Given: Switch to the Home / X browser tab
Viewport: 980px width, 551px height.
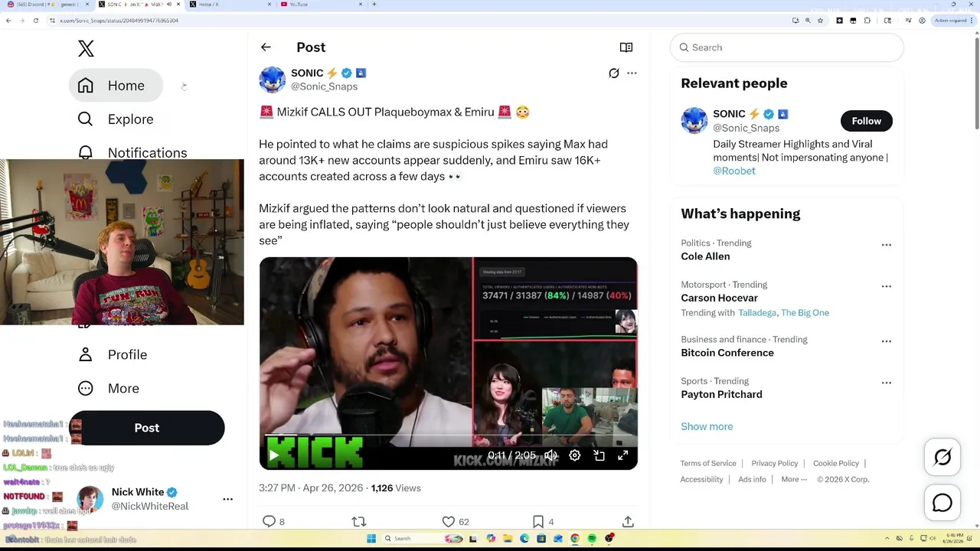Looking at the screenshot, I should point(229,5).
